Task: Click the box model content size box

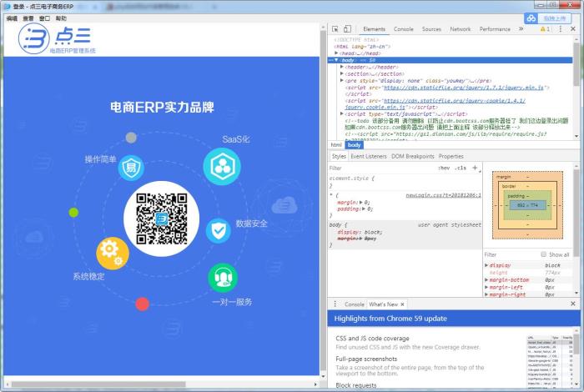Action: point(528,205)
